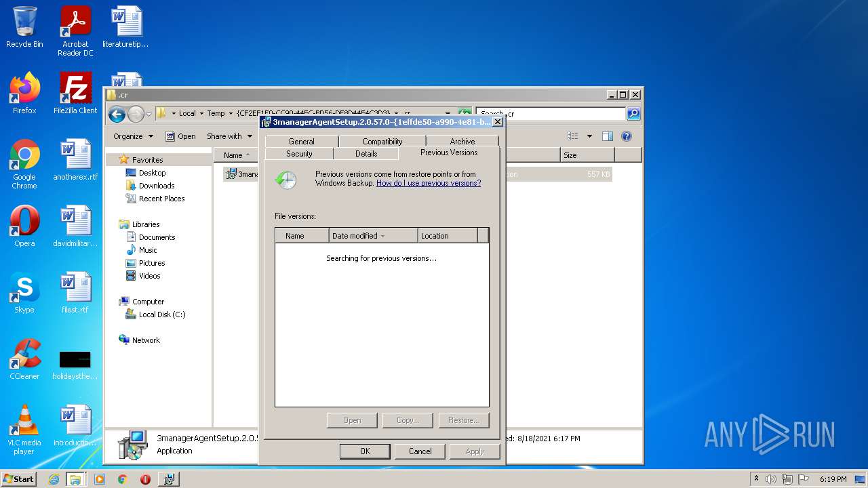Open the Share with dropdown
The width and height of the screenshot is (868, 488).
coord(229,136)
